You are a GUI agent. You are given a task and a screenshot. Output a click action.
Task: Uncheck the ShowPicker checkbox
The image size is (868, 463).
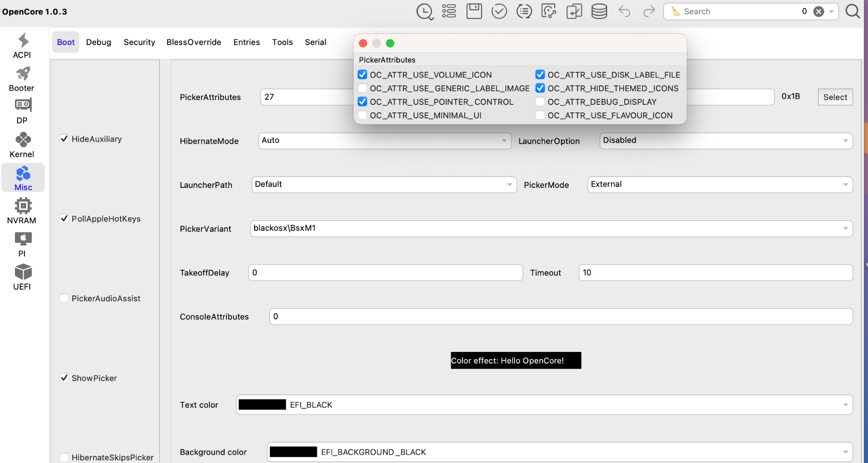click(x=64, y=378)
